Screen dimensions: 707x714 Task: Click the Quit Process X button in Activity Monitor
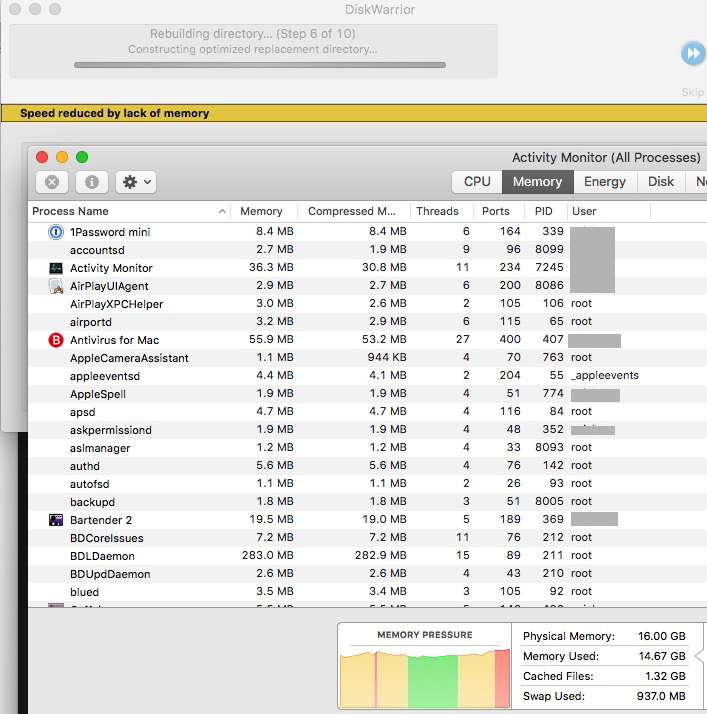[x=52, y=182]
